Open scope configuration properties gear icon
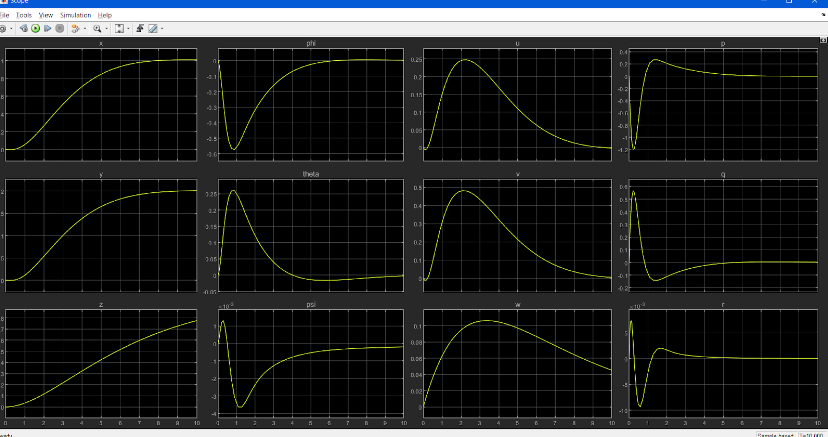The image size is (828, 437). point(3,29)
